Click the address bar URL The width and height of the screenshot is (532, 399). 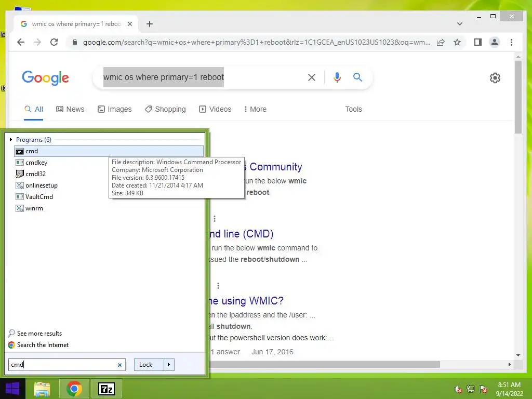click(257, 43)
